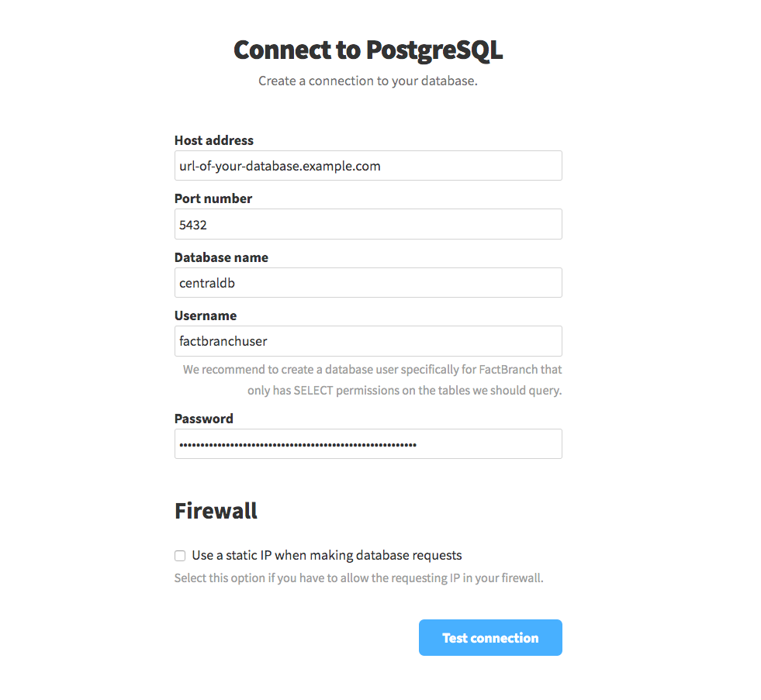
Task: Click the firewall requesting IP hint text
Action: point(358,578)
